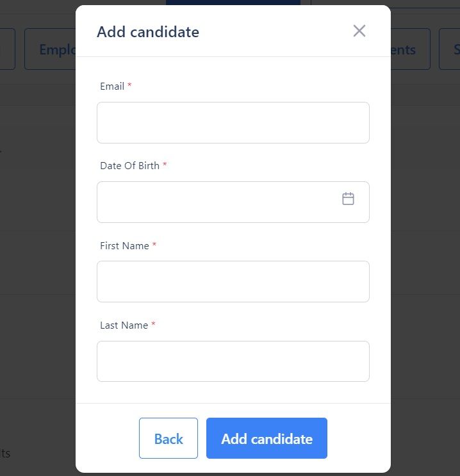Screen dimensions: 460x476
Task: Select the background tab ending in 'ents'
Action: (x=410, y=49)
